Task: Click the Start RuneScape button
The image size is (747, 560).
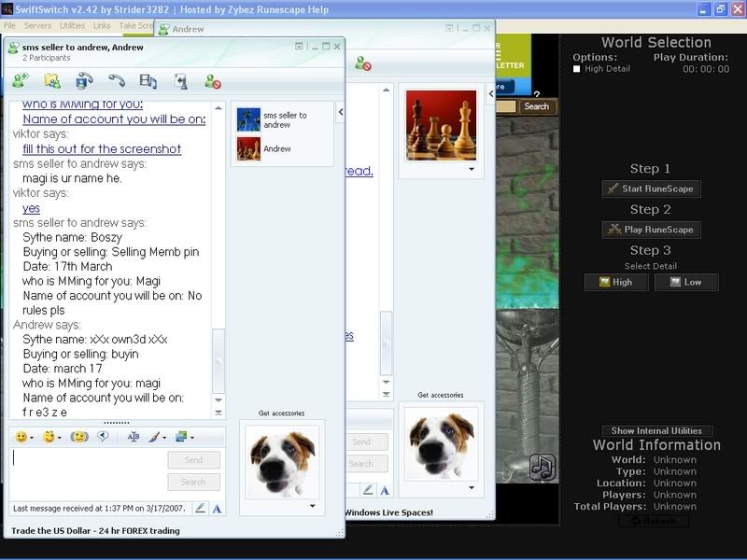Action: click(x=651, y=189)
